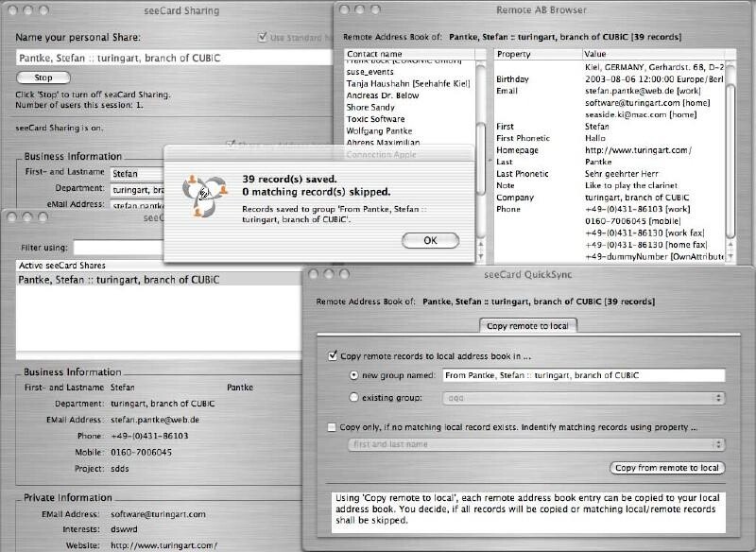The width and height of the screenshot is (756, 552).
Task: Click the Mobile value 0160-7006045 in Business Information
Action: point(141,452)
